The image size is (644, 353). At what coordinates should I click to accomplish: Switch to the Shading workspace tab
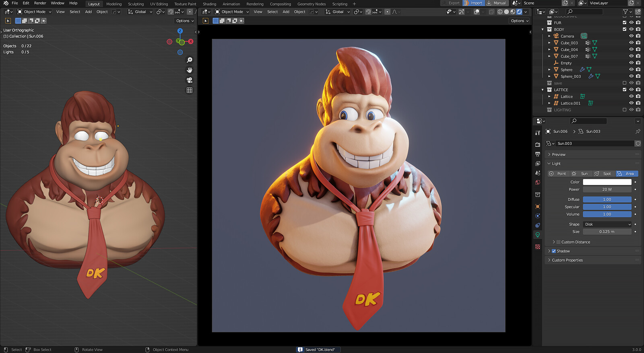click(x=209, y=4)
